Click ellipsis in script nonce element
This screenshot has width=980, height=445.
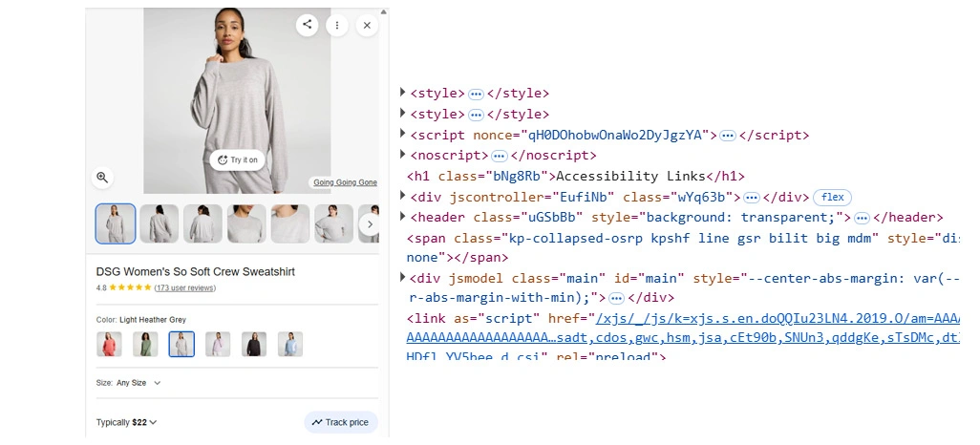coord(728,136)
